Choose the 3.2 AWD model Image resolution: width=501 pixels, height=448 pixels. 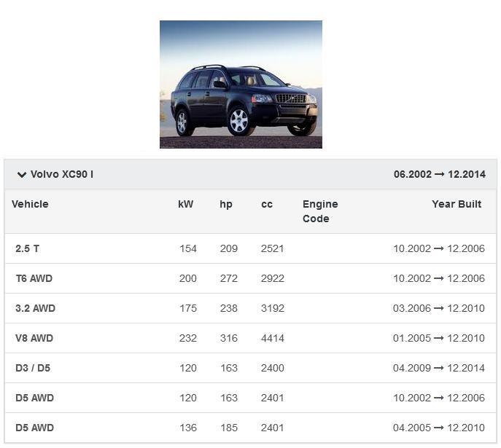pyautogui.click(x=36, y=308)
